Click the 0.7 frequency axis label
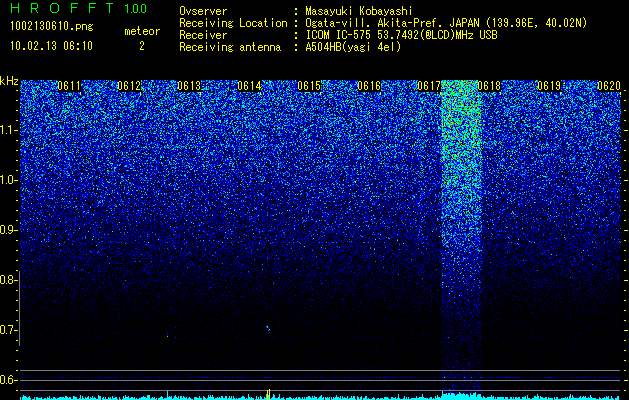629x400 pixels. 8,330
